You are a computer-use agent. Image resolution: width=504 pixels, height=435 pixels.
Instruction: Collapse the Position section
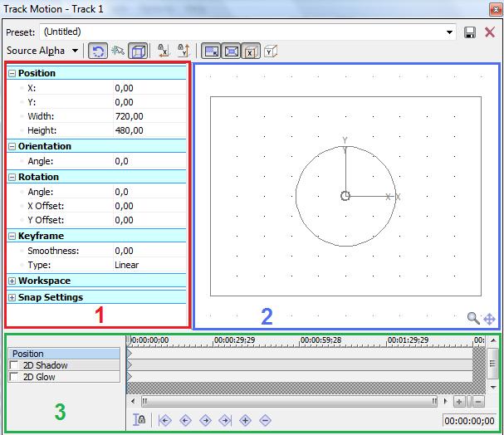tap(12, 73)
